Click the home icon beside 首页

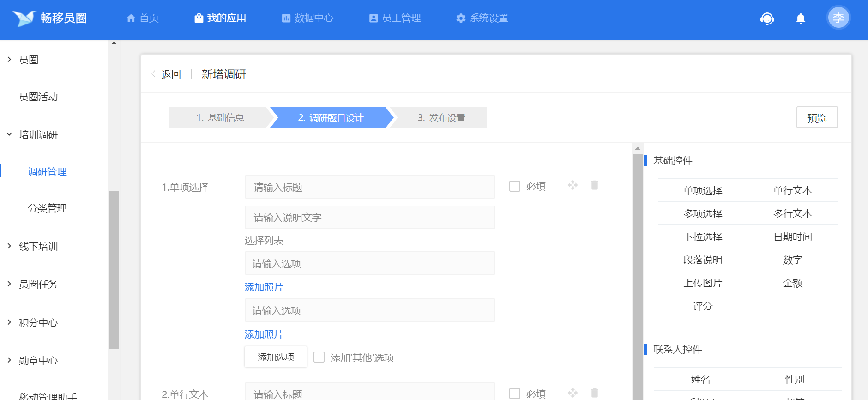click(131, 18)
